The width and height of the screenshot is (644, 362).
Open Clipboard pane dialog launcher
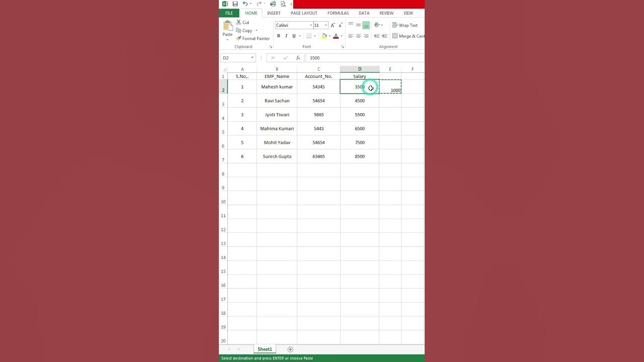tap(271, 47)
